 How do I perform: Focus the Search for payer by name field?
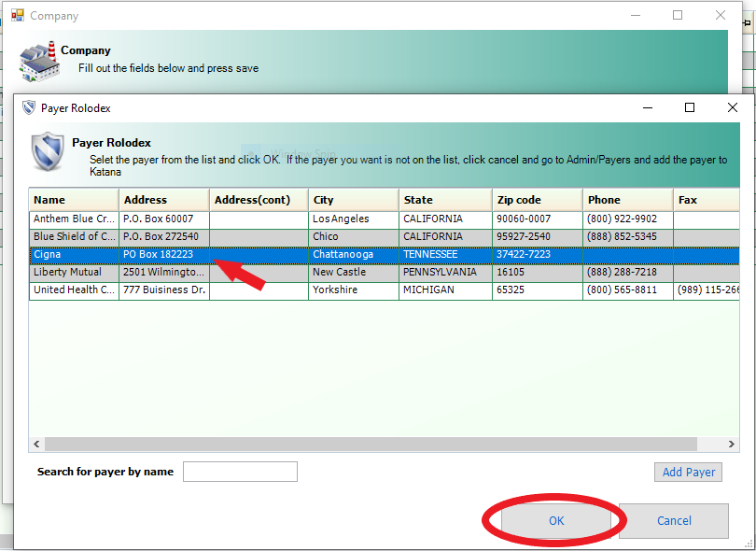click(x=240, y=472)
